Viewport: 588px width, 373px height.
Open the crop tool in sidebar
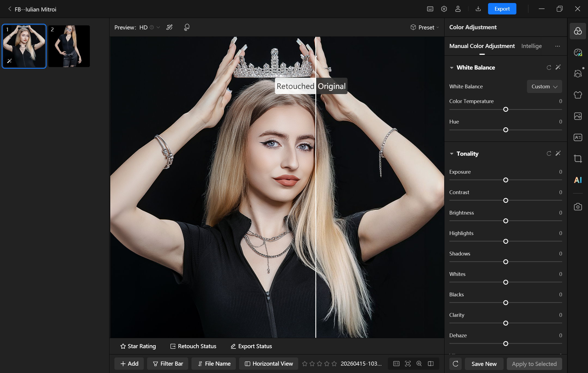(578, 159)
